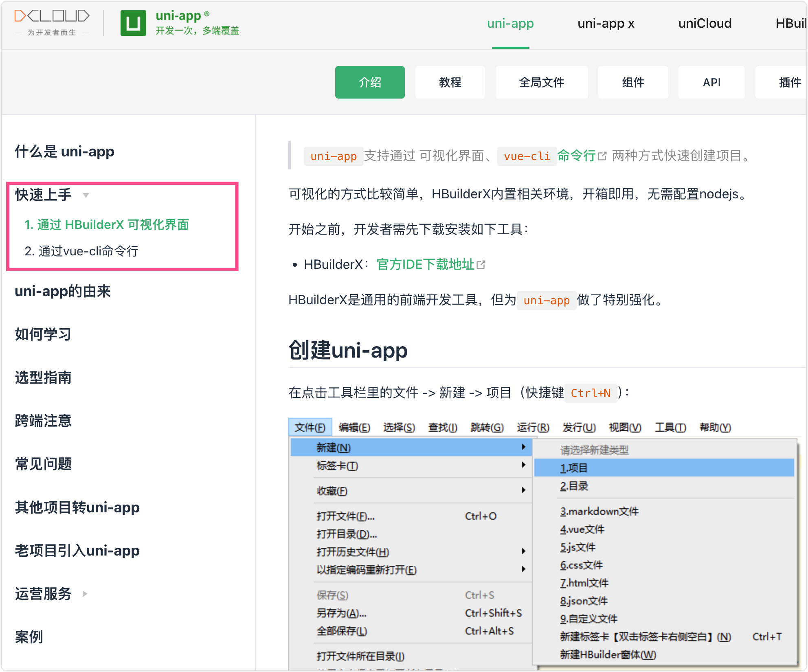Click the green uni-app U logo
808x672 pixels.
(x=133, y=23)
